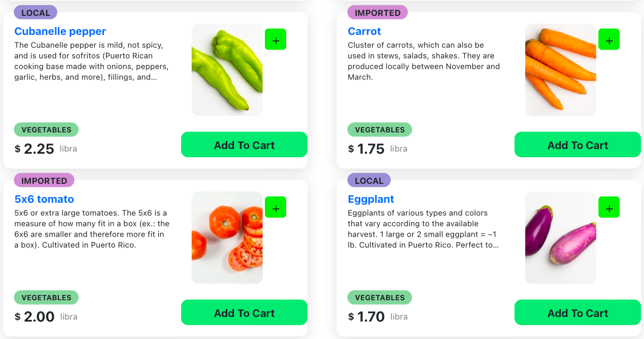Click the Cubanelle pepper product photo
The image size is (644, 339).
point(227,70)
